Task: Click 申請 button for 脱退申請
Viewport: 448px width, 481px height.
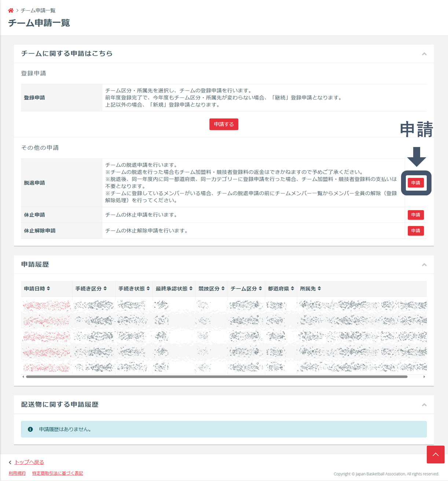Action: [x=416, y=183]
